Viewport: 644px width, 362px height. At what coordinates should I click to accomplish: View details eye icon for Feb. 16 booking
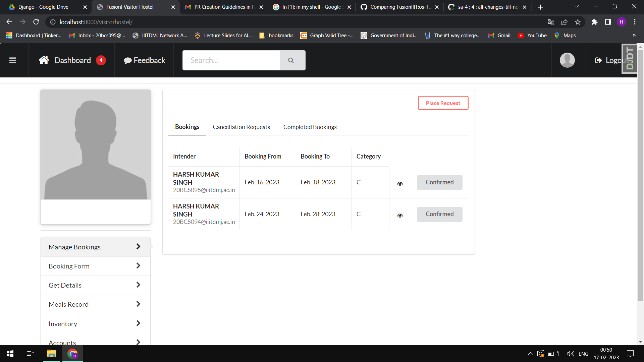pyautogui.click(x=400, y=183)
